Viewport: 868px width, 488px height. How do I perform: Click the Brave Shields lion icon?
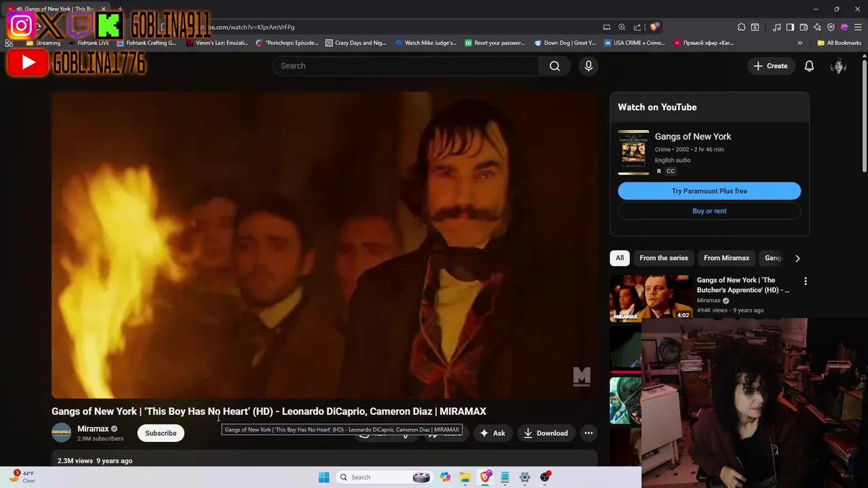[x=654, y=27]
